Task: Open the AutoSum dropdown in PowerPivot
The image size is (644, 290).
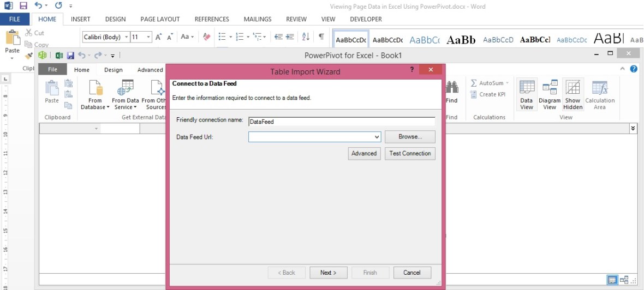Action: click(x=507, y=83)
